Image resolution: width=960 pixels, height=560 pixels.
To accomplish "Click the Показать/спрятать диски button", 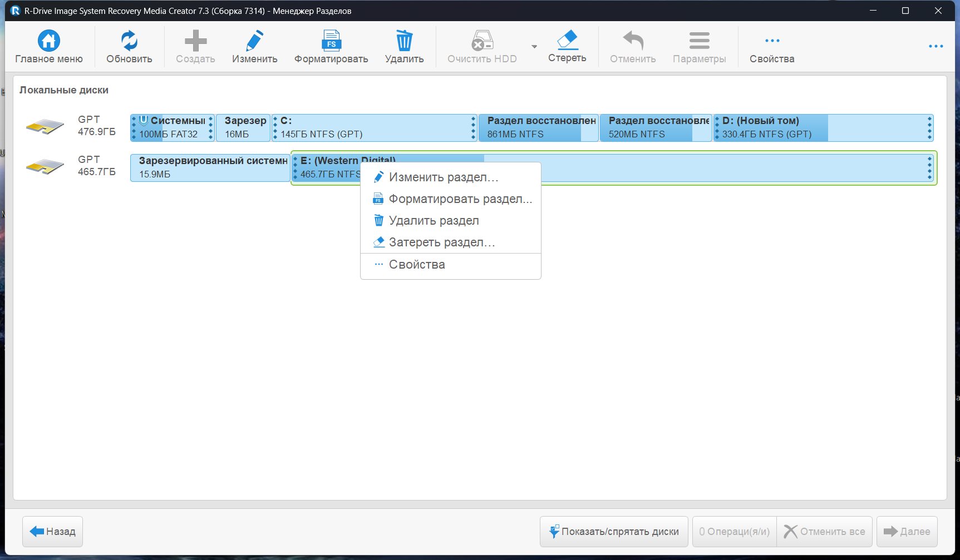I will 614,532.
